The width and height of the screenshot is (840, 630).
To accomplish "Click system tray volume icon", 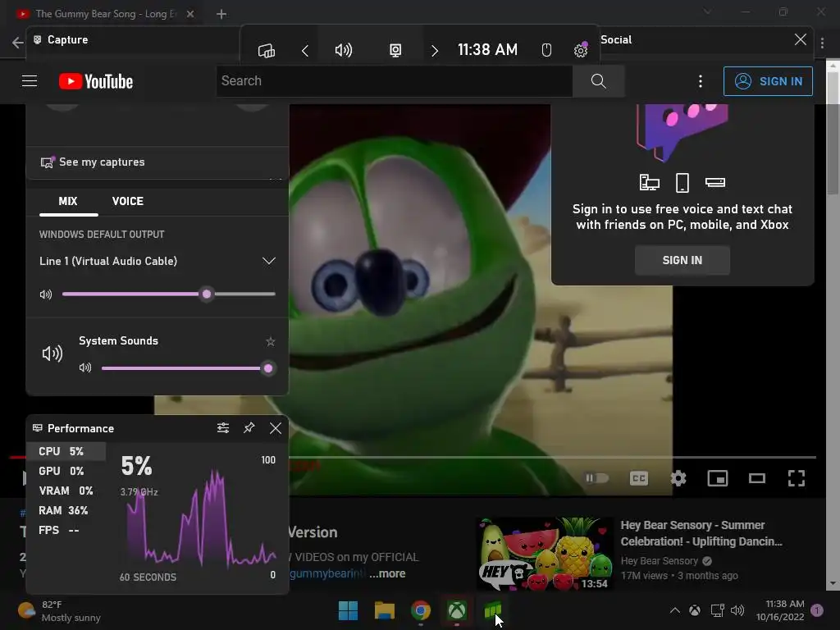I will pos(737,610).
